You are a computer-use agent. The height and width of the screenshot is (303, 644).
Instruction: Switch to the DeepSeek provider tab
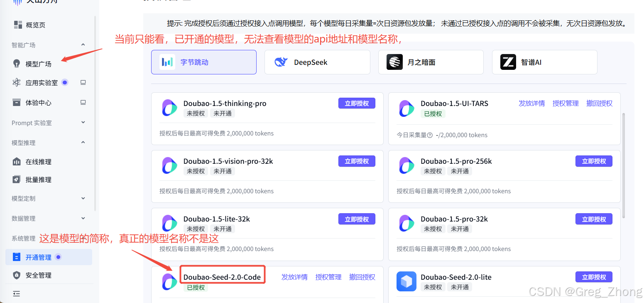point(317,62)
